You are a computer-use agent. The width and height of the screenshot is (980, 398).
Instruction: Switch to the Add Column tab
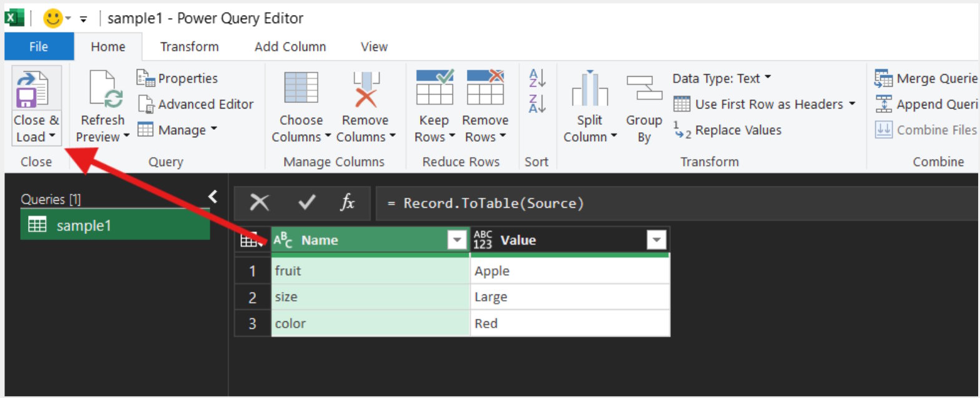tap(290, 47)
